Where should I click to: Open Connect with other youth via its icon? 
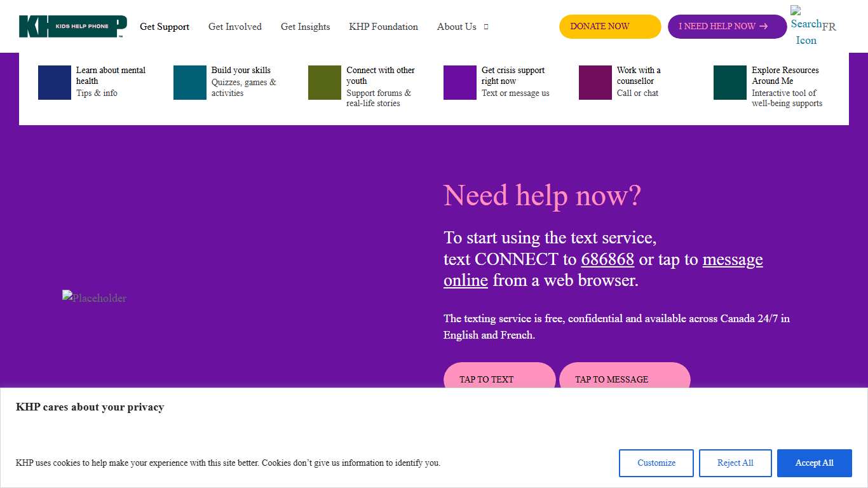323,82
